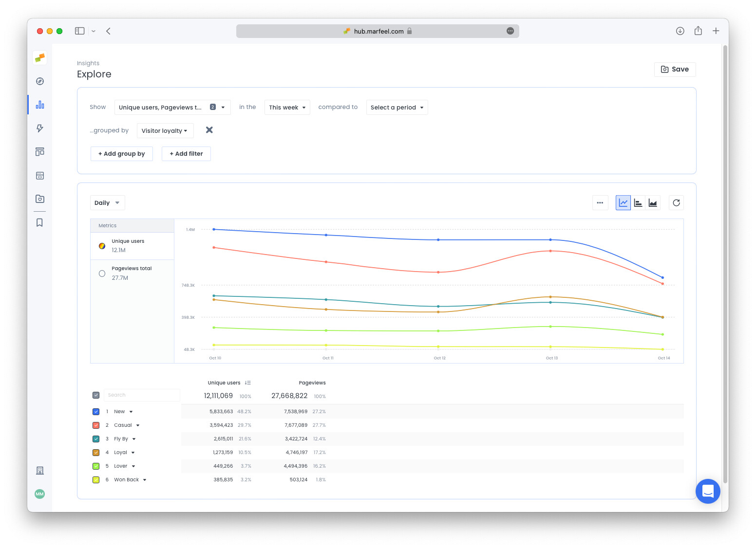Open the bookmark icon in sidebar
This screenshot has height=548, width=756.
[x=40, y=222]
